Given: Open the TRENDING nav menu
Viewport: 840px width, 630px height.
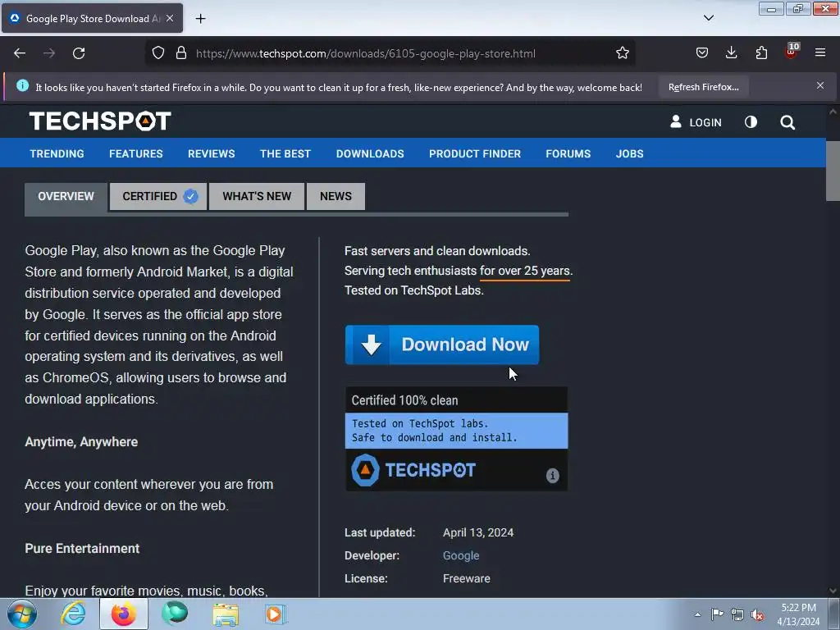Looking at the screenshot, I should 57,153.
